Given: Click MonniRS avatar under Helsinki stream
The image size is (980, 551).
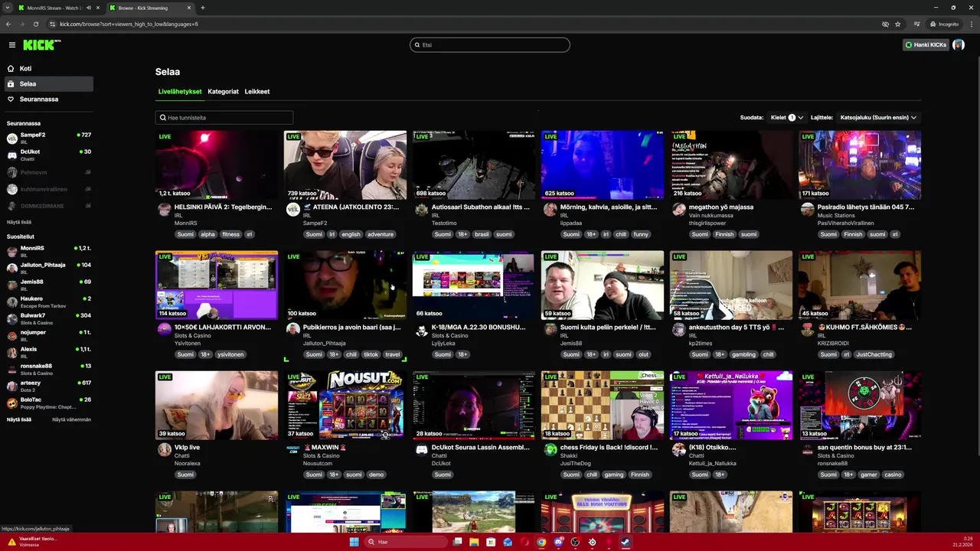Looking at the screenshot, I should coord(164,211).
